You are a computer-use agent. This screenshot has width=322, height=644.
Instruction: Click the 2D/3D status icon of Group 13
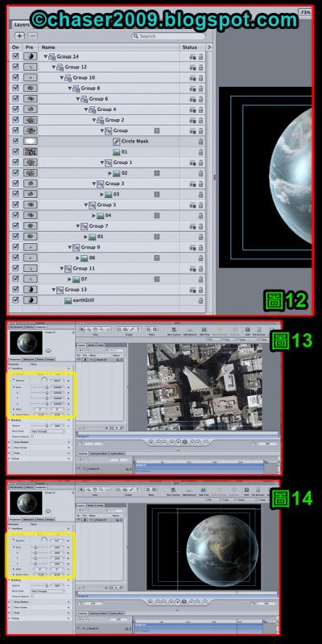pos(192,290)
